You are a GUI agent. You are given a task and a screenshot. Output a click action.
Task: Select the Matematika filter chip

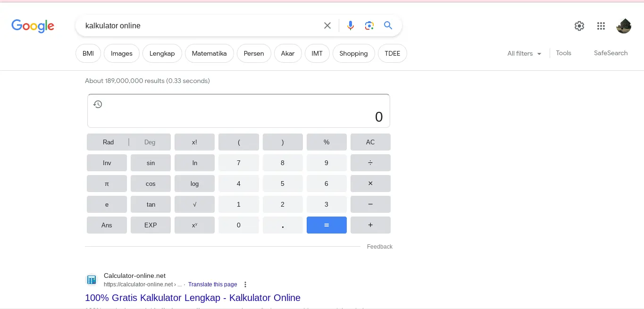209,53
